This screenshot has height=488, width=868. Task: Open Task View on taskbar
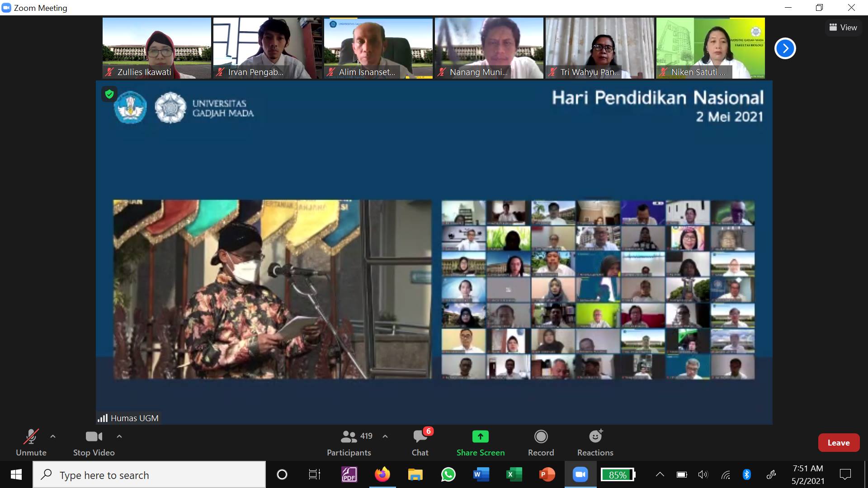point(314,474)
